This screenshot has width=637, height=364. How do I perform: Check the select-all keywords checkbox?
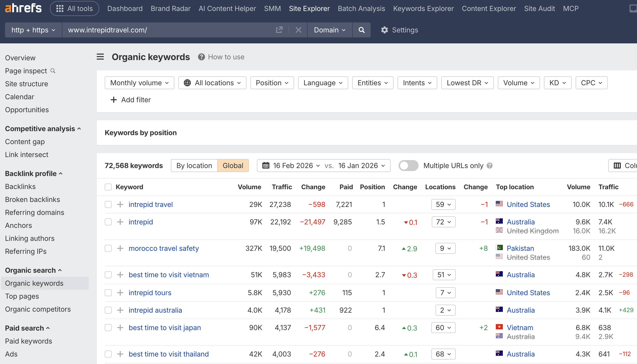[108, 187]
